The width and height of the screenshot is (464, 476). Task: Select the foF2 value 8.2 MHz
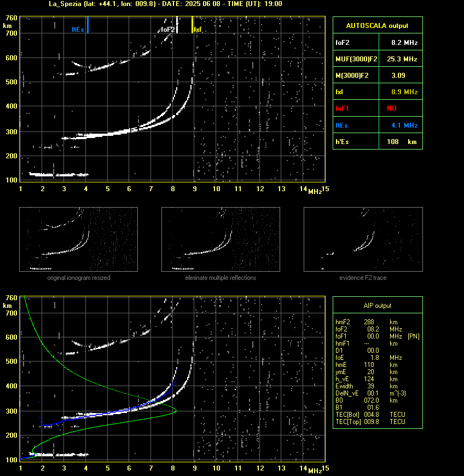[404, 43]
